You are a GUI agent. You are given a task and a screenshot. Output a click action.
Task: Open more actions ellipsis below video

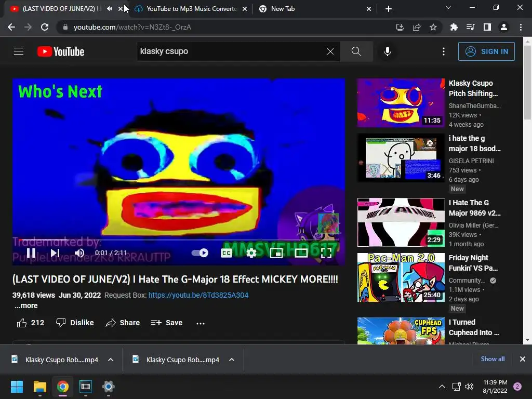coord(201,323)
